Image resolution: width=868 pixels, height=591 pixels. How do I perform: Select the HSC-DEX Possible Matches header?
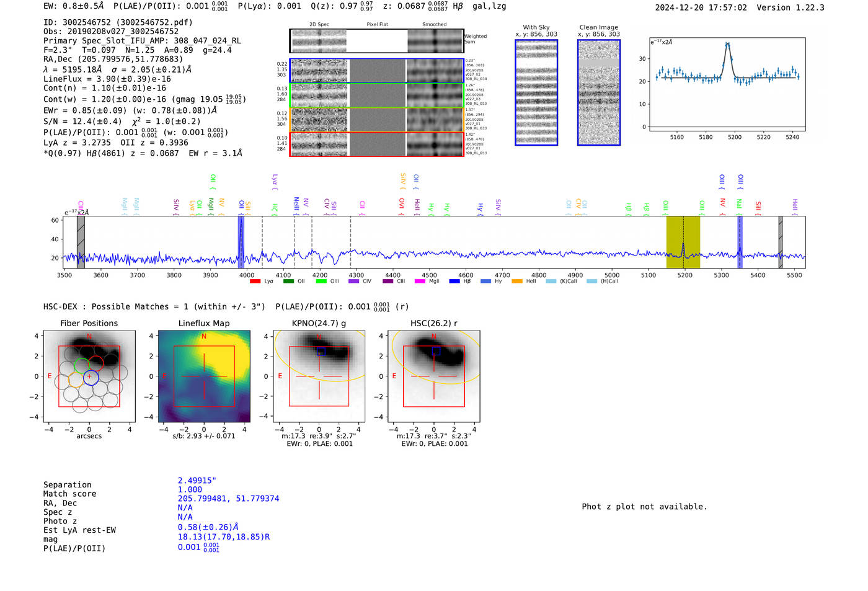coord(154,307)
